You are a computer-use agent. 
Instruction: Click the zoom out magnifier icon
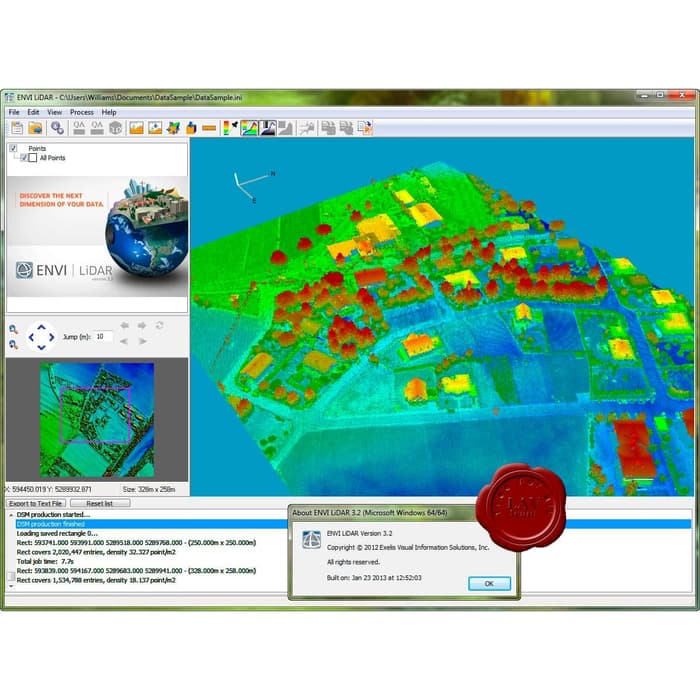click(x=14, y=344)
